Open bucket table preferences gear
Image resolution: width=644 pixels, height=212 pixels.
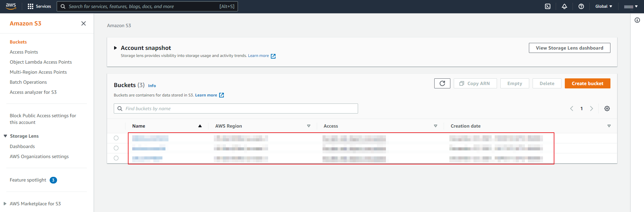(x=607, y=109)
